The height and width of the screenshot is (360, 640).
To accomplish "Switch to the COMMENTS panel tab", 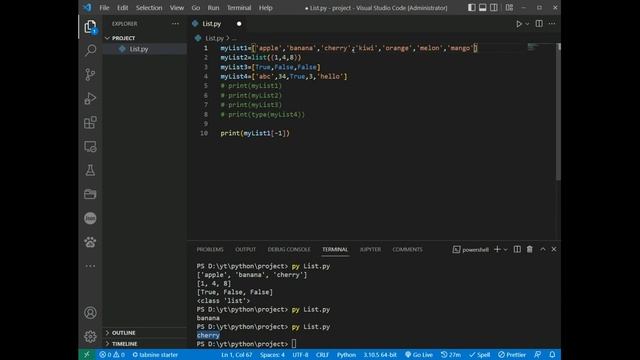I will 407,249.
